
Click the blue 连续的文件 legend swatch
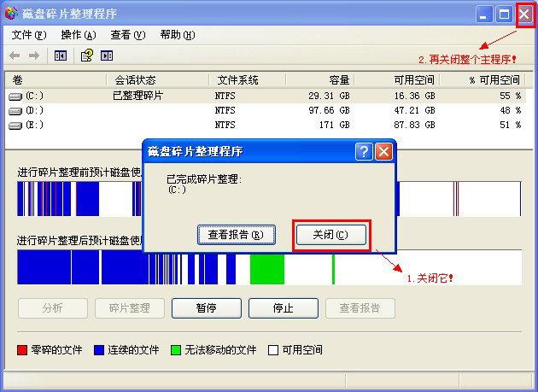point(99,350)
